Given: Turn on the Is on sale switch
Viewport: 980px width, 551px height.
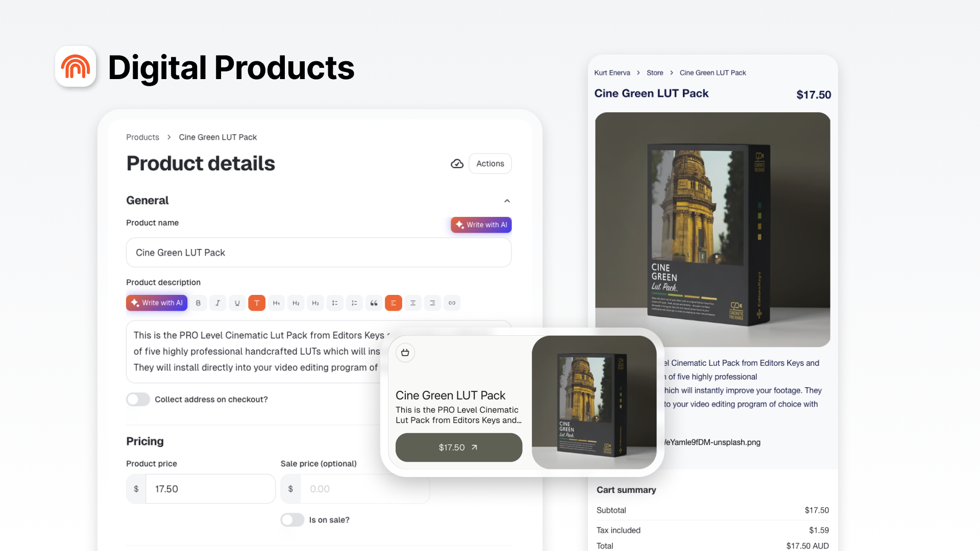Looking at the screenshot, I should [x=292, y=520].
